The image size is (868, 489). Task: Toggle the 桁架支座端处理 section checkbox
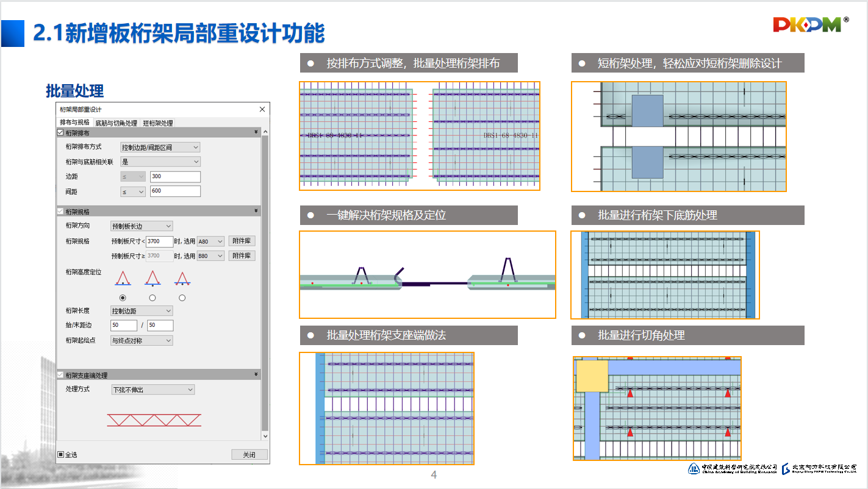coord(60,375)
